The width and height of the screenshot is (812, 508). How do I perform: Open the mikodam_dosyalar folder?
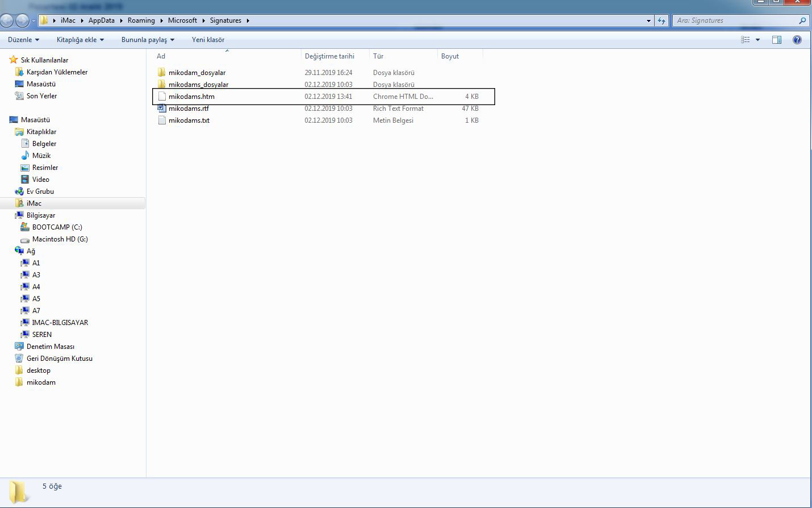tap(196, 73)
